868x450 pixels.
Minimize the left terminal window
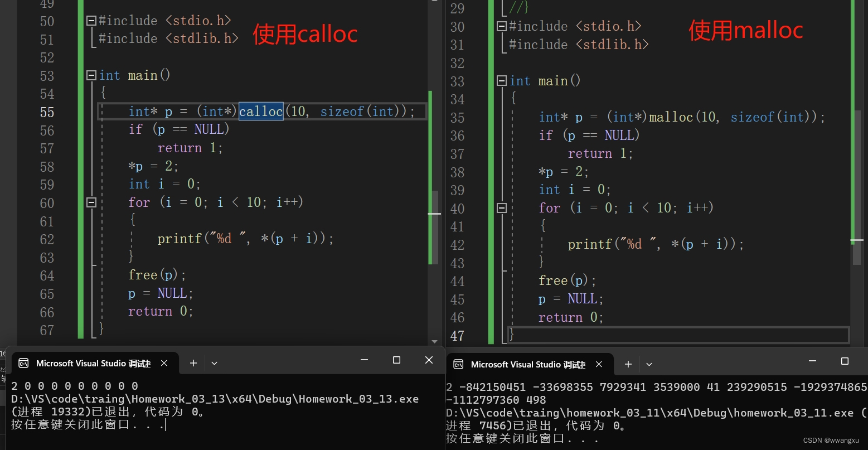[x=365, y=360]
